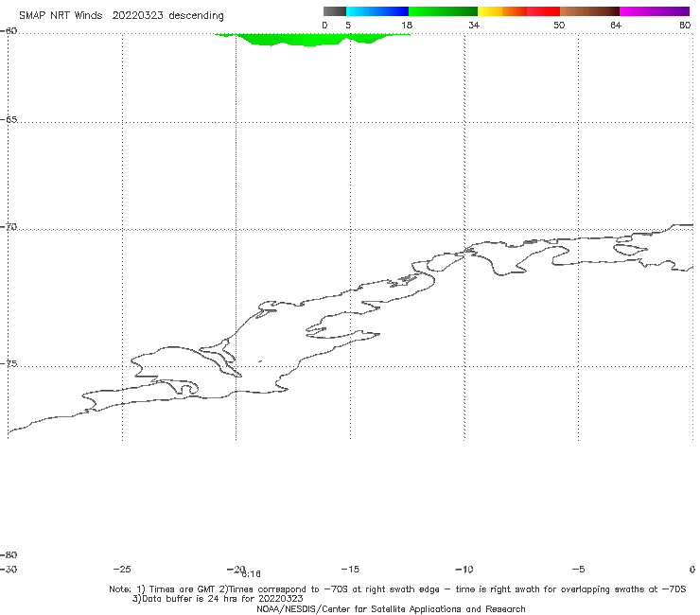Image resolution: width=700 pixels, height=615 pixels.
Task: Click the swath time label '6:16'
Action: click(252, 574)
